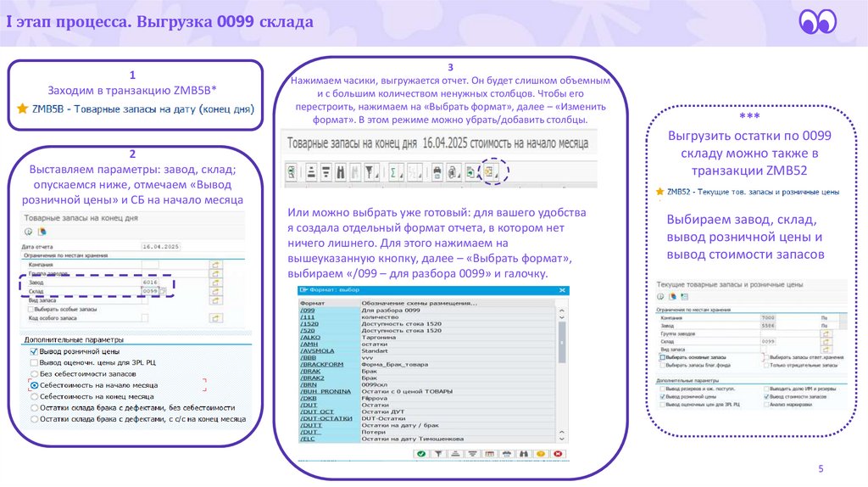Click the Print icon in report toolbar
Viewport: 868px width, 487px height.
(x=437, y=171)
